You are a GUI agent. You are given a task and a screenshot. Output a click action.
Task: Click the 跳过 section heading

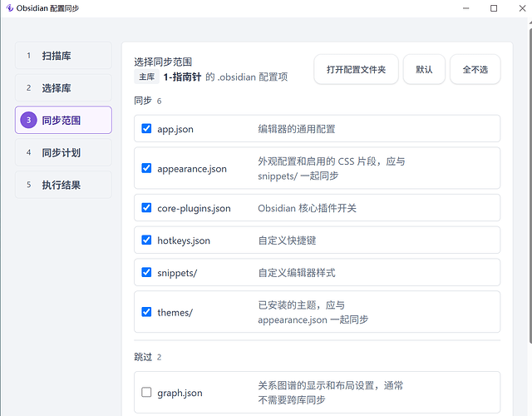click(x=143, y=357)
